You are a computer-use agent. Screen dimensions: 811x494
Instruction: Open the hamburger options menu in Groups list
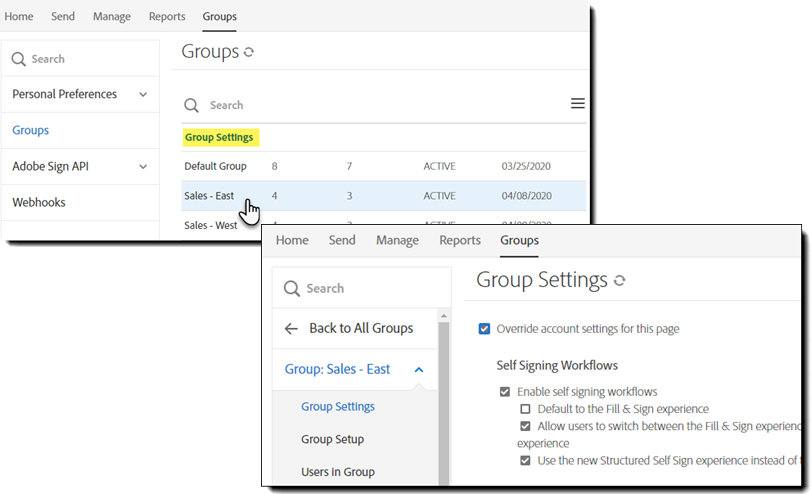click(578, 103)
